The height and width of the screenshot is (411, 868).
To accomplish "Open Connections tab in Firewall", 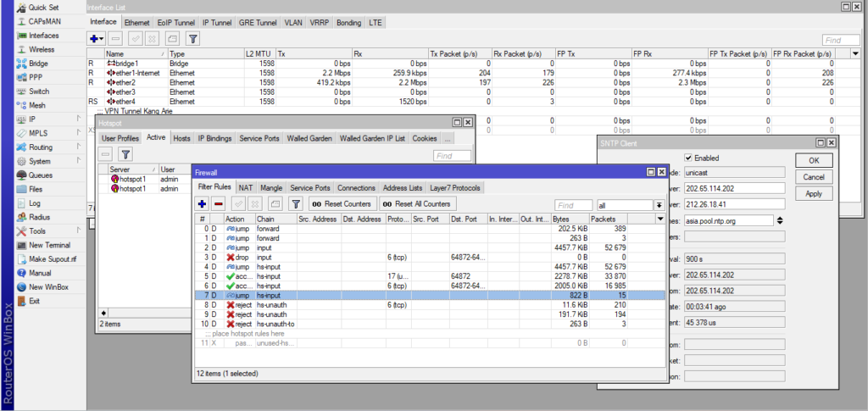I will click(357, 187).
